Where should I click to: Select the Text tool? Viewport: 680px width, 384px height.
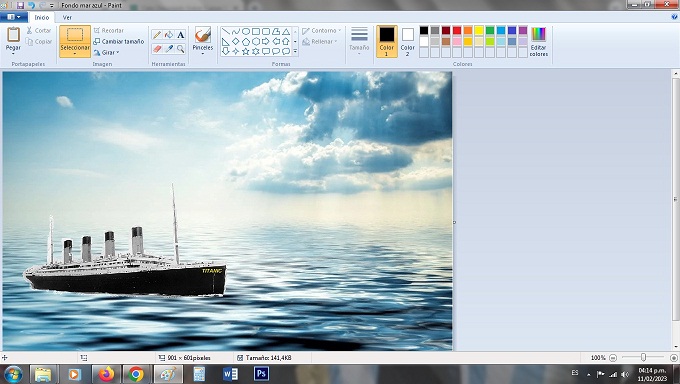[x=180, y=35]
